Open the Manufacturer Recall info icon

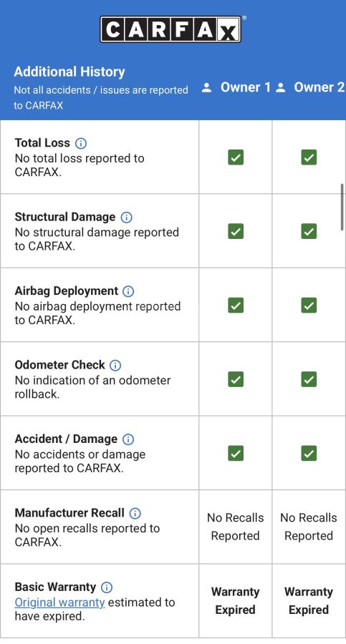click(x=135, y=513)
